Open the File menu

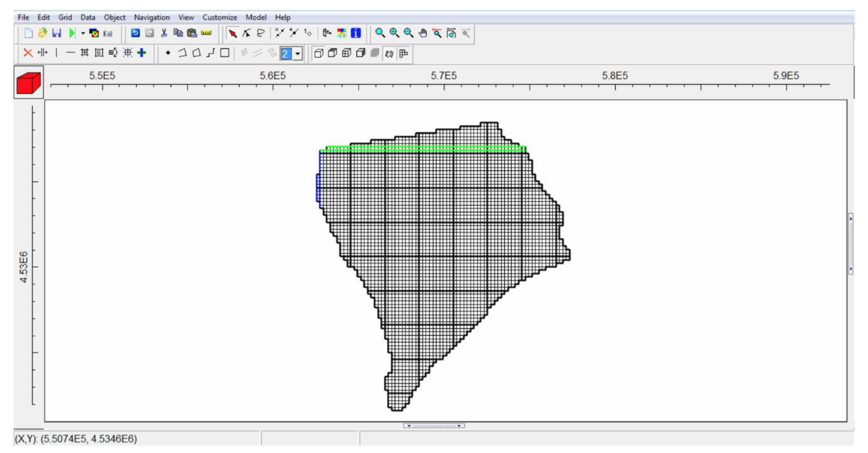pos(23,17)
